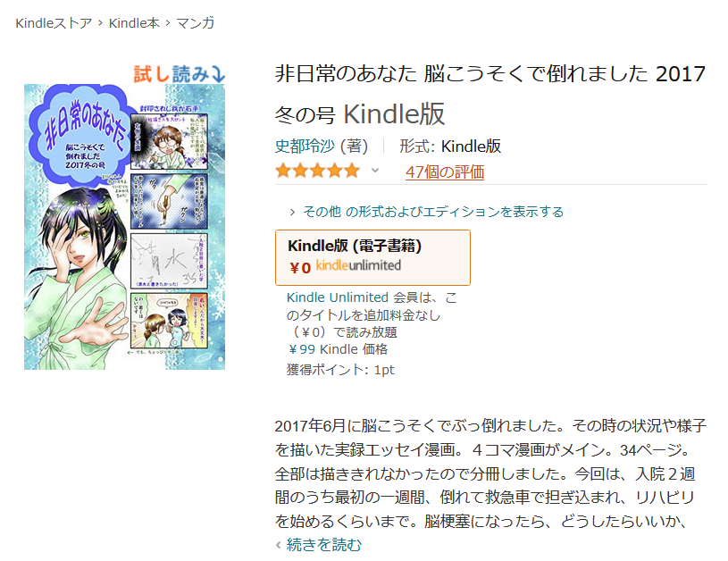The height and width of the screenshot is (561, 728).
Task: Open the manga cover image thumbnail
Action: 124,227
